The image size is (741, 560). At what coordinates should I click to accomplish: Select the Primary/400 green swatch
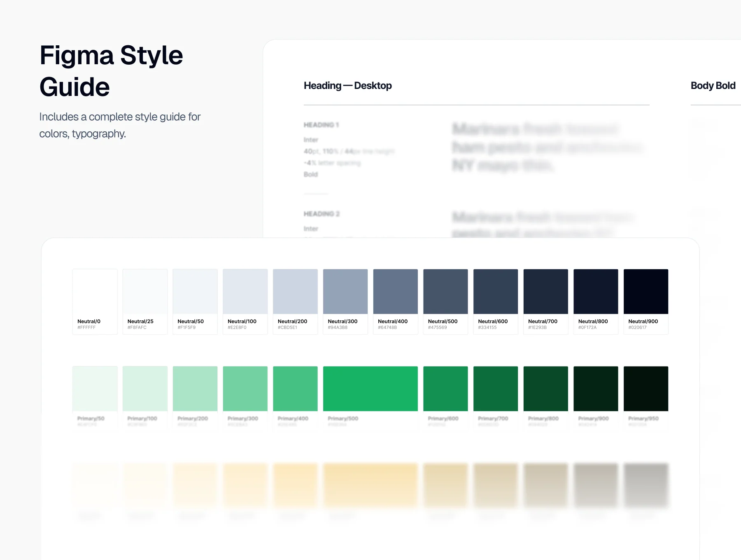[x=295, y=389]
